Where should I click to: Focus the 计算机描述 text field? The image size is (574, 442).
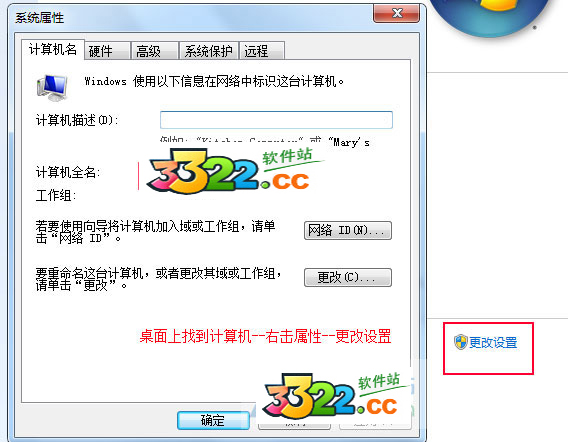pos(276,120)
